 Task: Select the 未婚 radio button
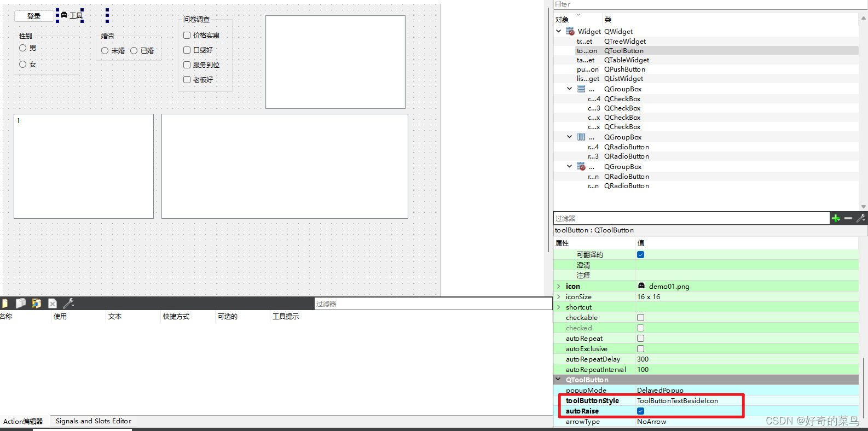(x=105, y=50)
